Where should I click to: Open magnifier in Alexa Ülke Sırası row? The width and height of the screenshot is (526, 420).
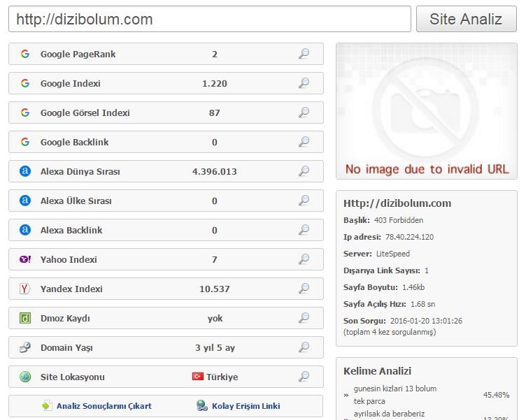point(304,201)
